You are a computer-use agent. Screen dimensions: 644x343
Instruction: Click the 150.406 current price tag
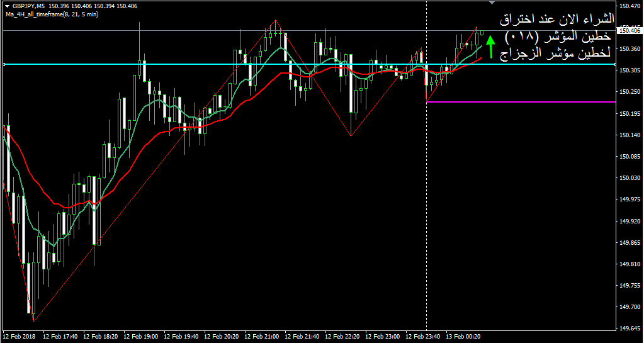(x=630, y=30)
